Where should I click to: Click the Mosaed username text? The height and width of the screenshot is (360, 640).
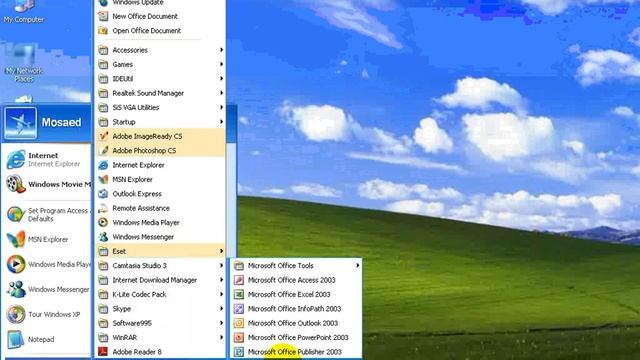61,122
